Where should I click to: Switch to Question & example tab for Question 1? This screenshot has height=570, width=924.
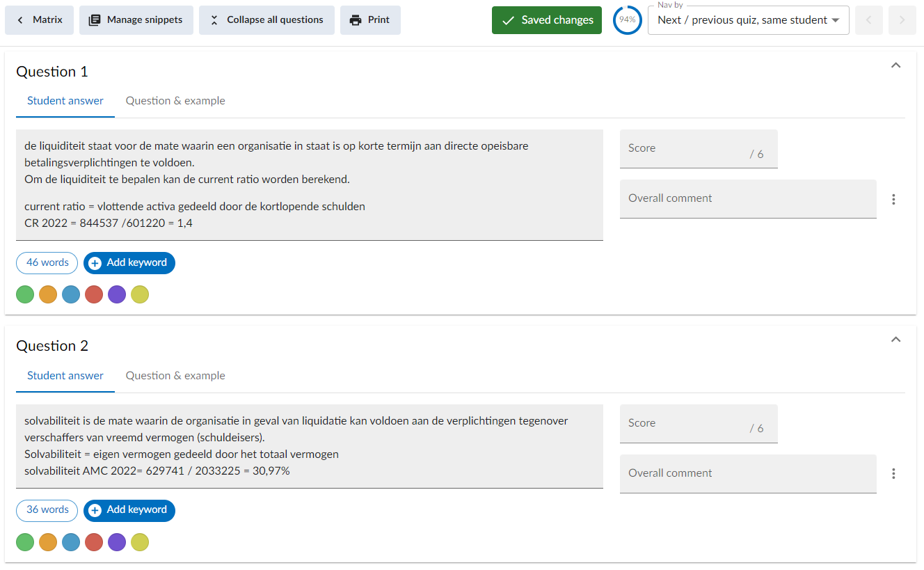(175, 100)
